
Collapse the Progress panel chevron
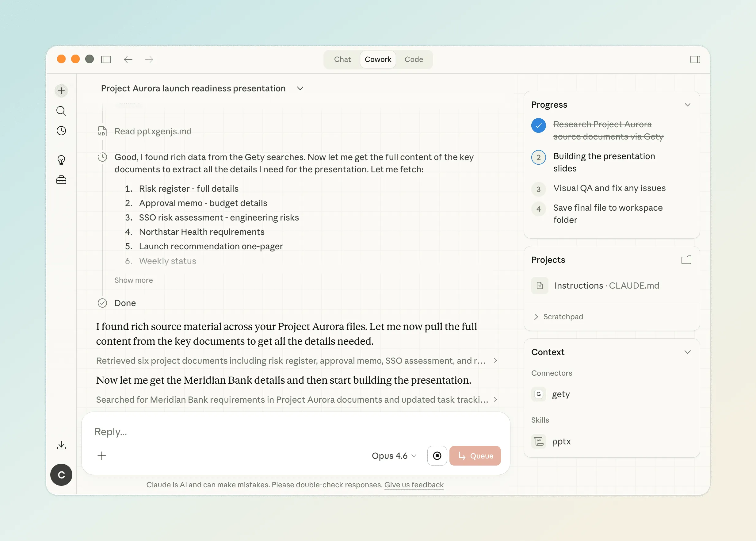tap(687, 105)
